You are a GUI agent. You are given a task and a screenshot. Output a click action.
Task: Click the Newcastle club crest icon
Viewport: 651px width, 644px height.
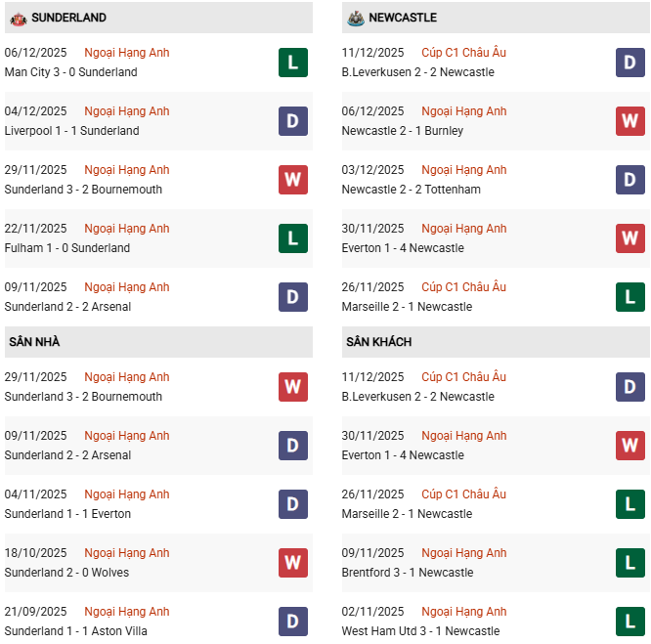click(355, 19)
